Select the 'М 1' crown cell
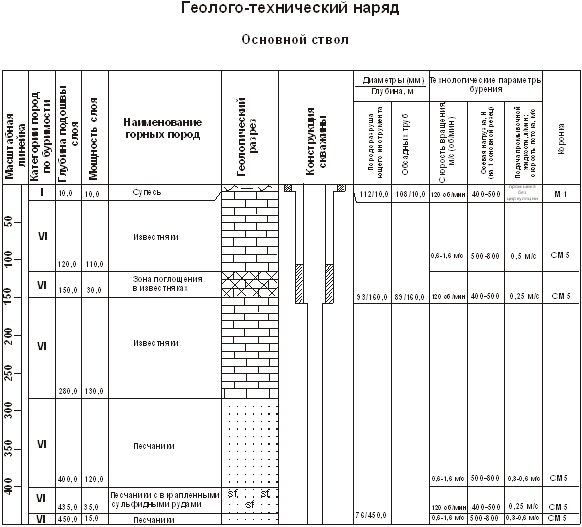 [560, 194]
